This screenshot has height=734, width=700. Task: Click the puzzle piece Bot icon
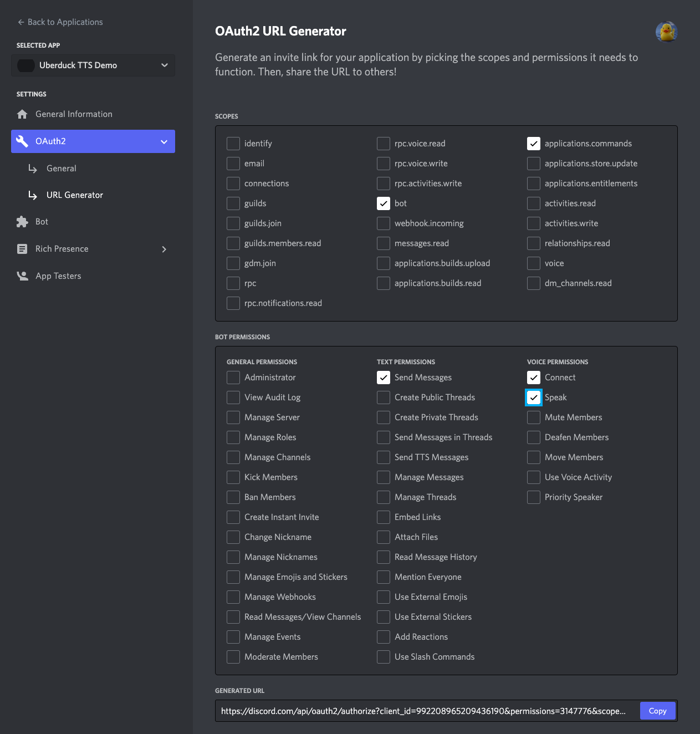(x=22, y=222)
